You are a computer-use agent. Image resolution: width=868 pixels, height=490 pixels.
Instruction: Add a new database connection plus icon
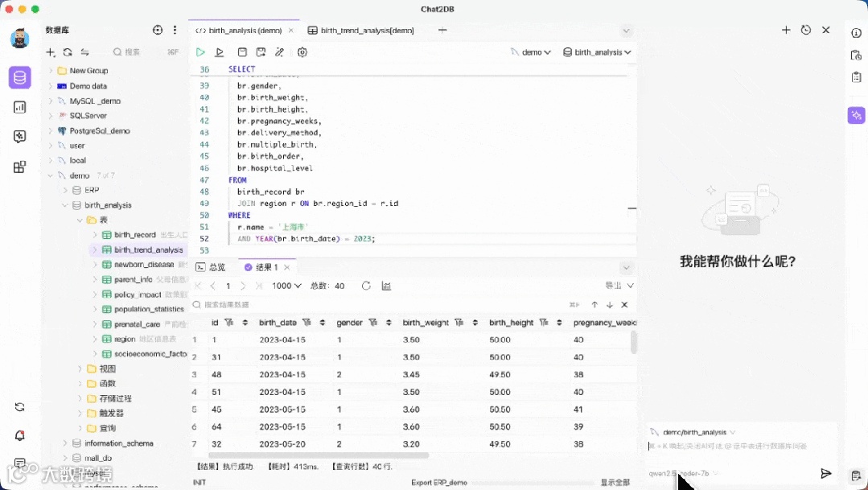tap(51, 52)
